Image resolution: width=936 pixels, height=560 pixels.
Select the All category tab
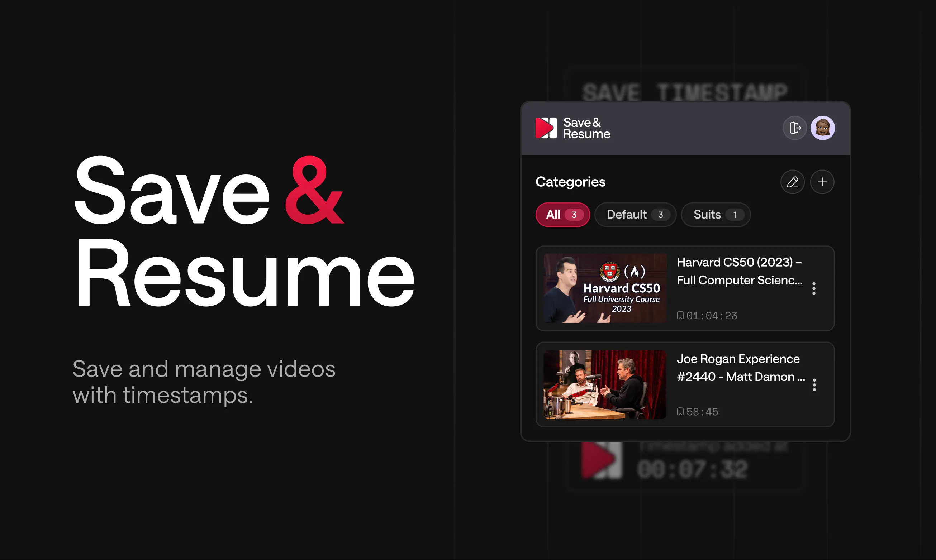[x=562, y=214]
